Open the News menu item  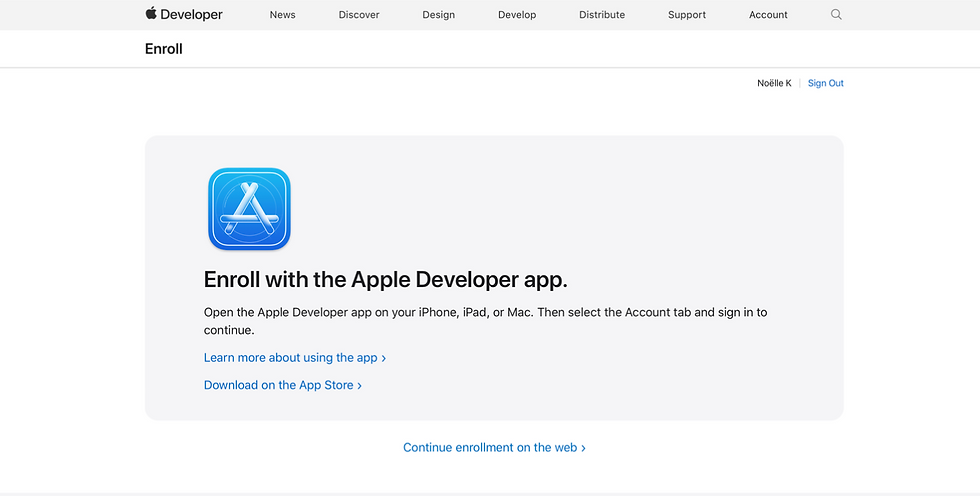[282, 14]
